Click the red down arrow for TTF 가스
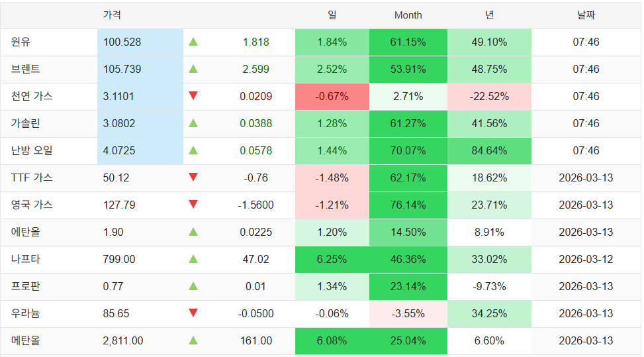The height and width of the screenshot is (357, 644). coord(193,178)
